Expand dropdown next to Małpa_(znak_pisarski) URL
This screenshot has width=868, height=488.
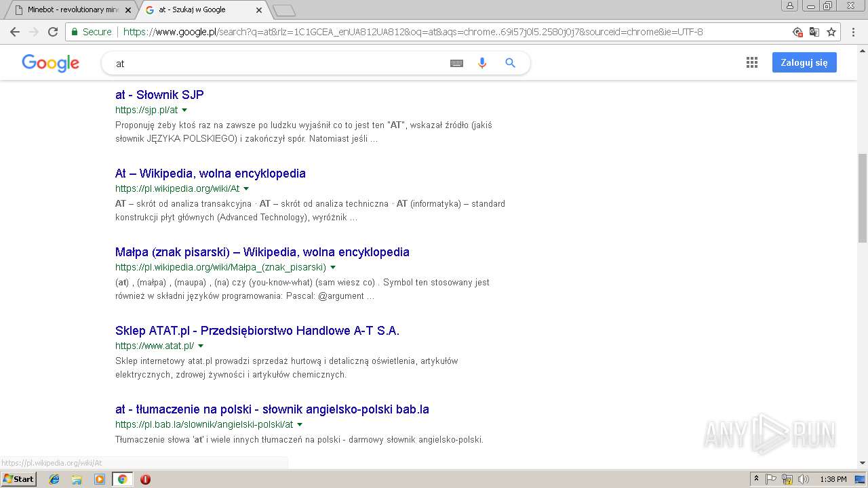coord(333,268)
